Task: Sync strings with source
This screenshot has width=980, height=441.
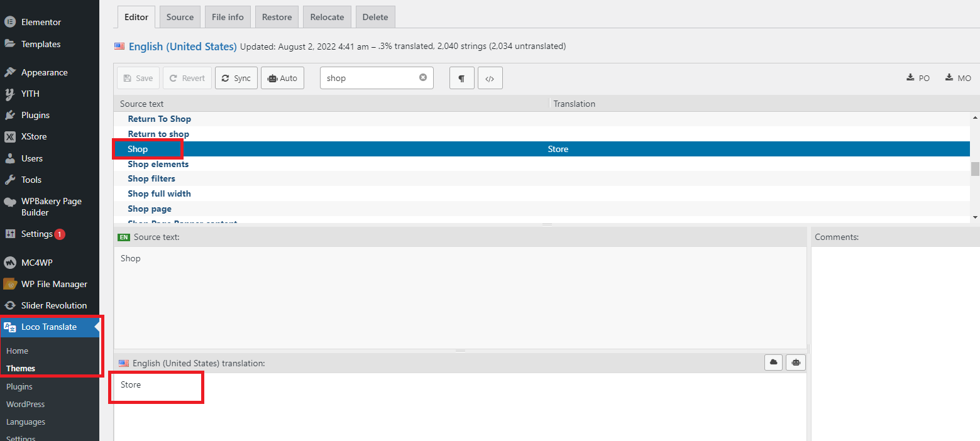Action: click(x=236, y=78)
